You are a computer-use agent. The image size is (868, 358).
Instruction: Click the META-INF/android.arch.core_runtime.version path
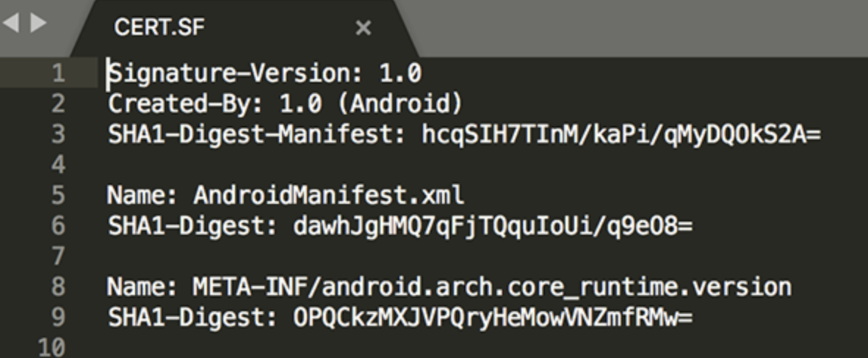[492, 287]
